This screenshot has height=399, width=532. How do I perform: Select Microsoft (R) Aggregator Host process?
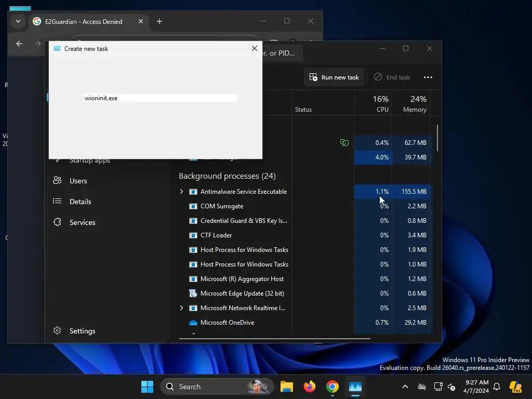(242, 279)
